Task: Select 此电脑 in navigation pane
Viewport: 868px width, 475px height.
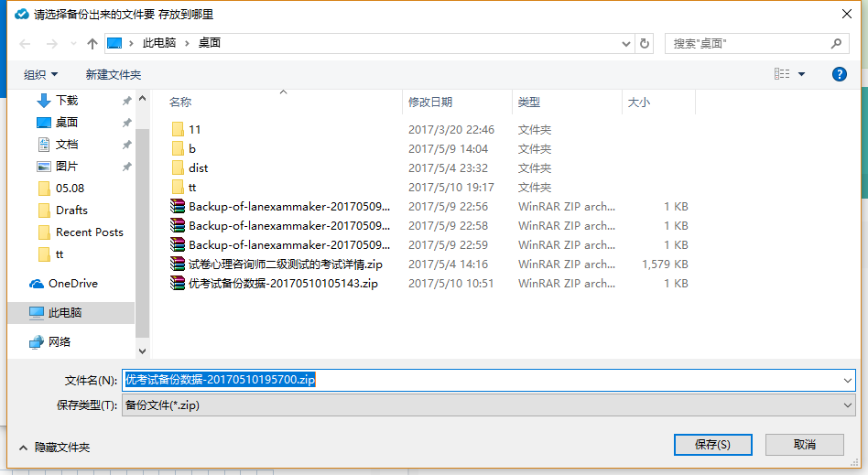Action: 65,313
